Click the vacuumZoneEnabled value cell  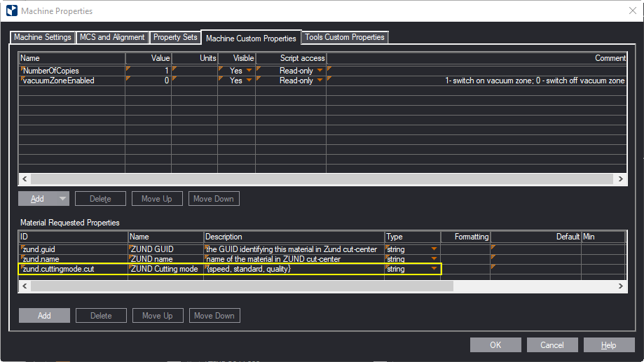click(x=149, y=81)
